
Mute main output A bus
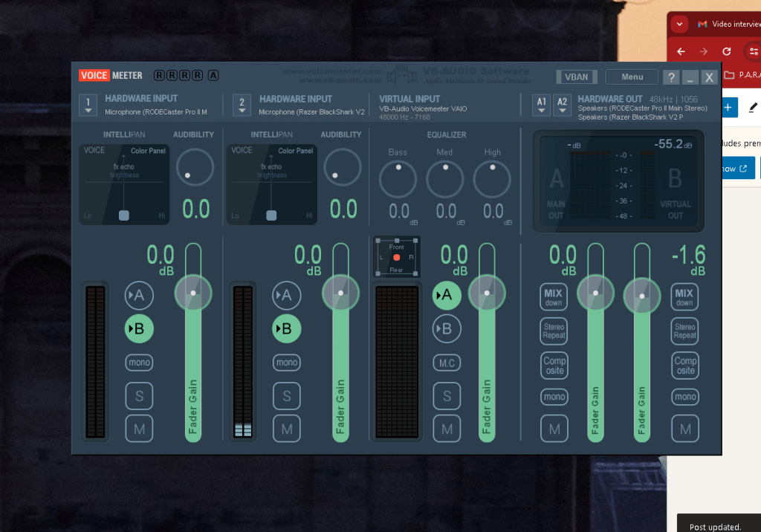pos(554,429)
